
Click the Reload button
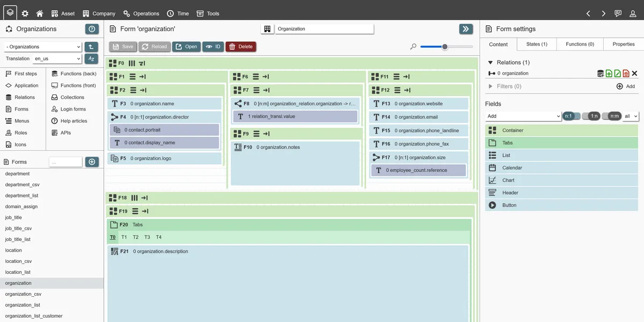pyautogui.click(x=155, y=47)
